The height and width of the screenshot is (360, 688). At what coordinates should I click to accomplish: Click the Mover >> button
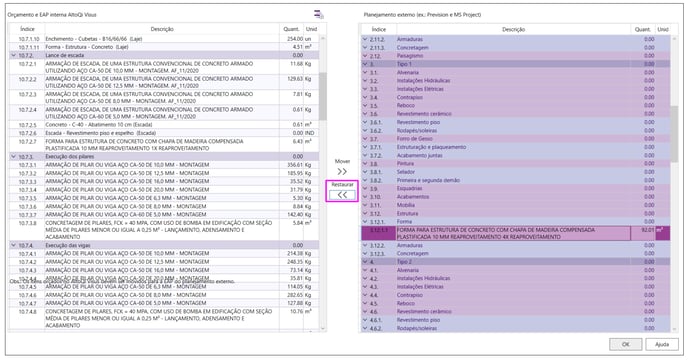click(x=342, y=172)
